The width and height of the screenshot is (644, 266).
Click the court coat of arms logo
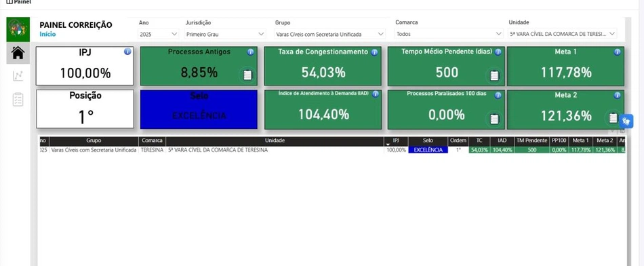coord(18,29)
